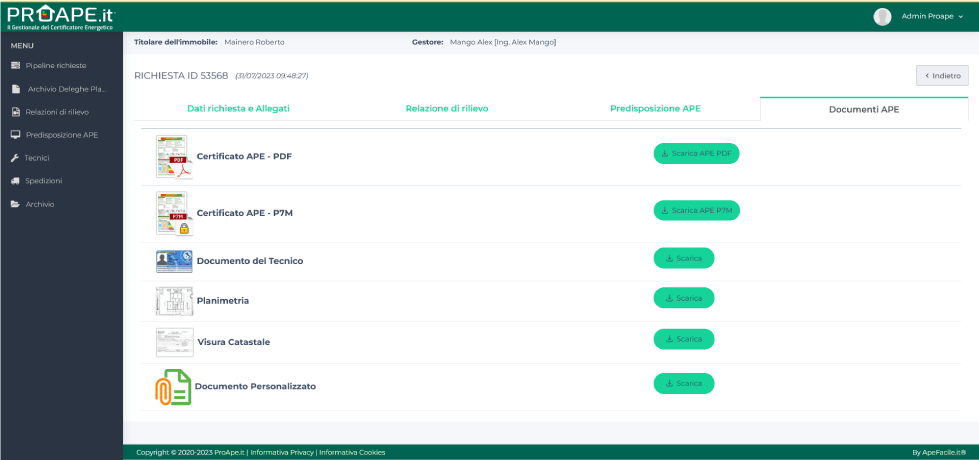
Task: Click the Certificato APE PDF document icon
Action: (x=172, y=157)
